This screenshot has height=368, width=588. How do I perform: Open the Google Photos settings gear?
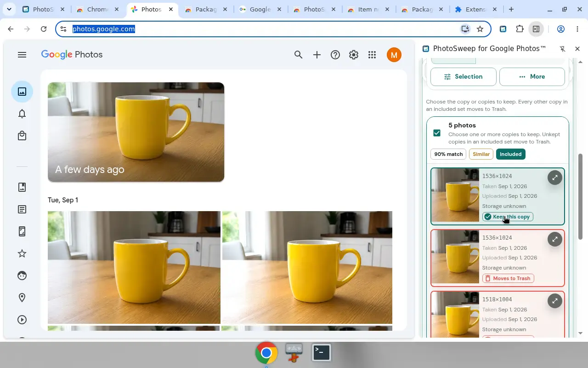point(354,55)
